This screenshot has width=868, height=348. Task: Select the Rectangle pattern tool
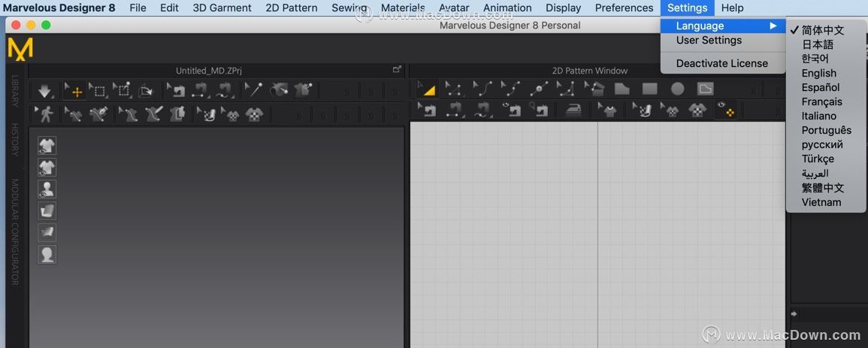pyautogui.click(x=650, y=89)
